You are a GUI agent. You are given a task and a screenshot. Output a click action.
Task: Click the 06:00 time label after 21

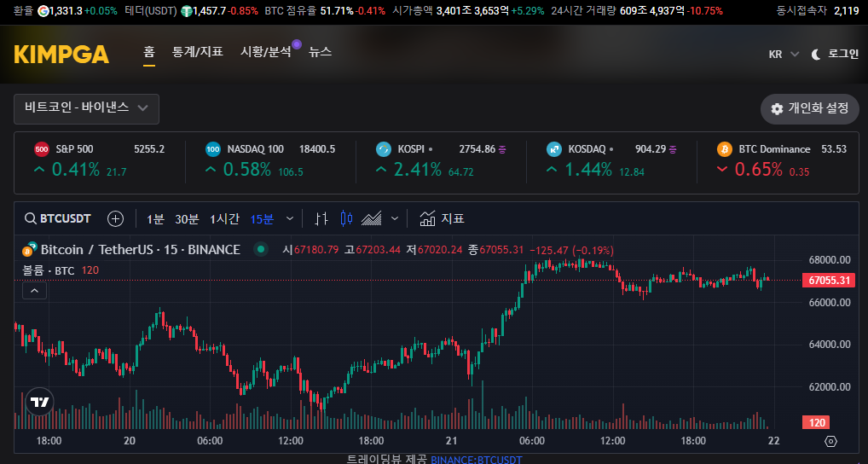(532, 441)
